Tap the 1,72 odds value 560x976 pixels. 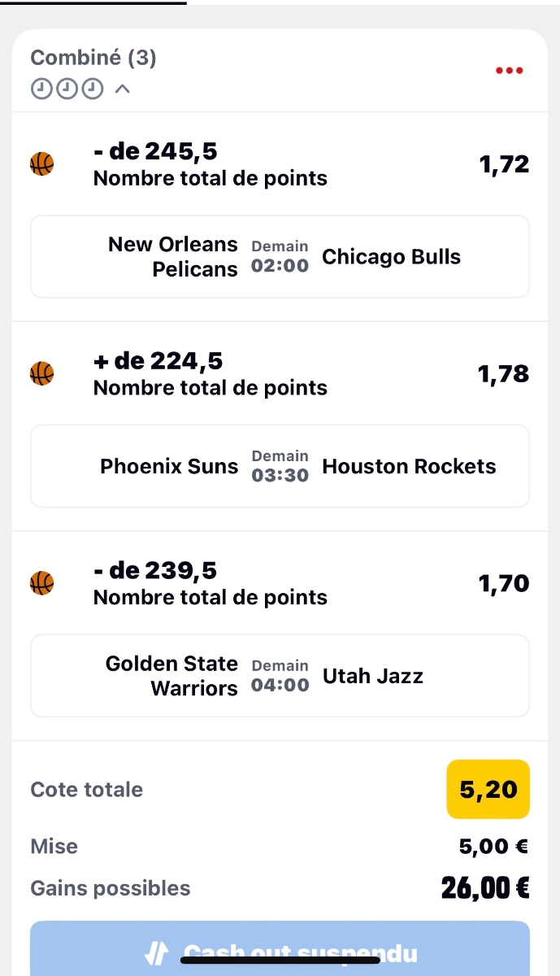(x=504, y=164)
